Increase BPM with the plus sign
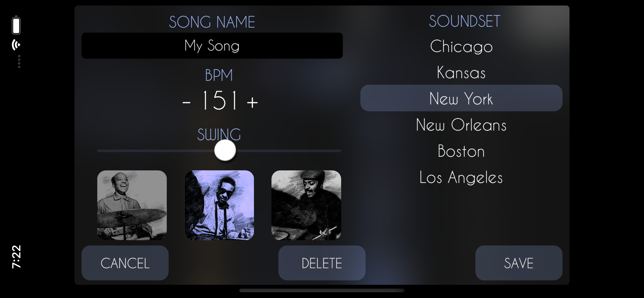The width and height of the screenshot is (644, 298). coord(252,102)
